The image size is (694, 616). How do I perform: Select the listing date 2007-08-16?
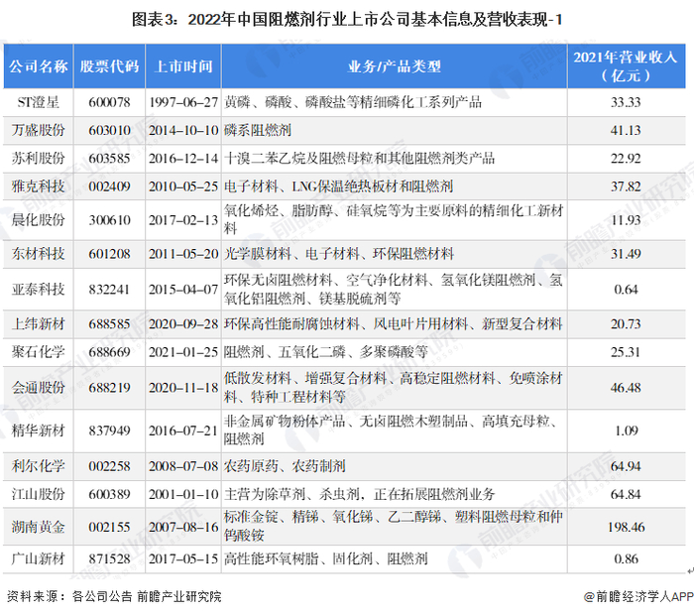(x=183, y=527)
